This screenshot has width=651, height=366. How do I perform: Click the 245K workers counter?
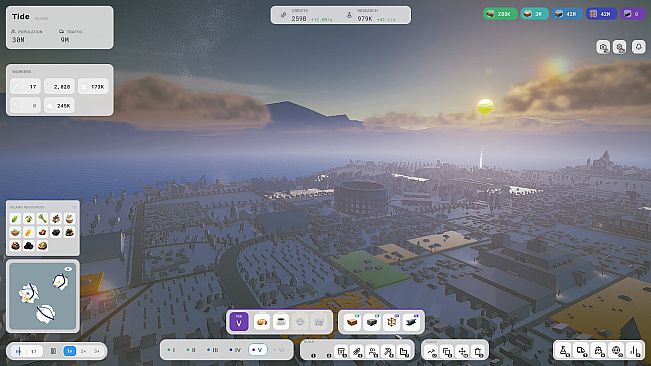59,106
